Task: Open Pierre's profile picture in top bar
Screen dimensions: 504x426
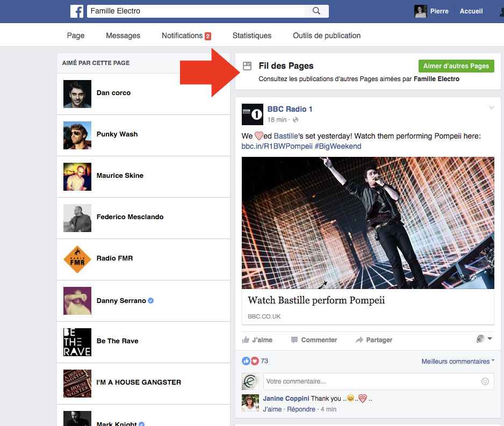Action: (x=420, y=11)
